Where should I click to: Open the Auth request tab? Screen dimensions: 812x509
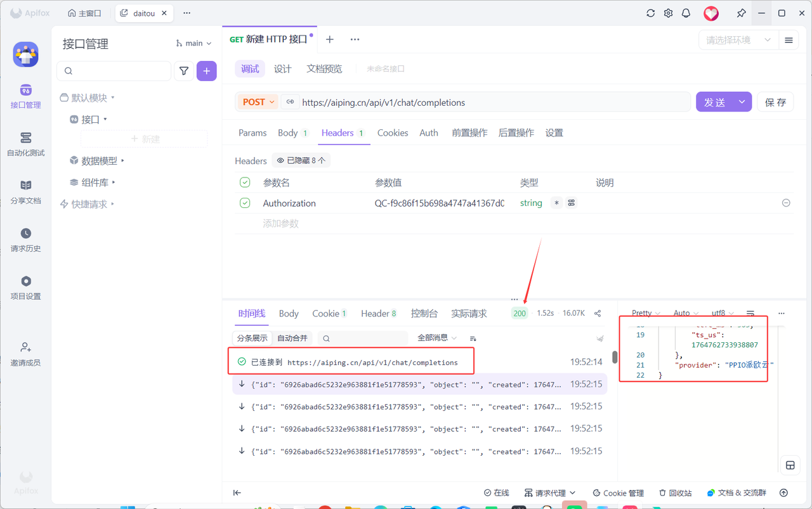tap(429, 132)
